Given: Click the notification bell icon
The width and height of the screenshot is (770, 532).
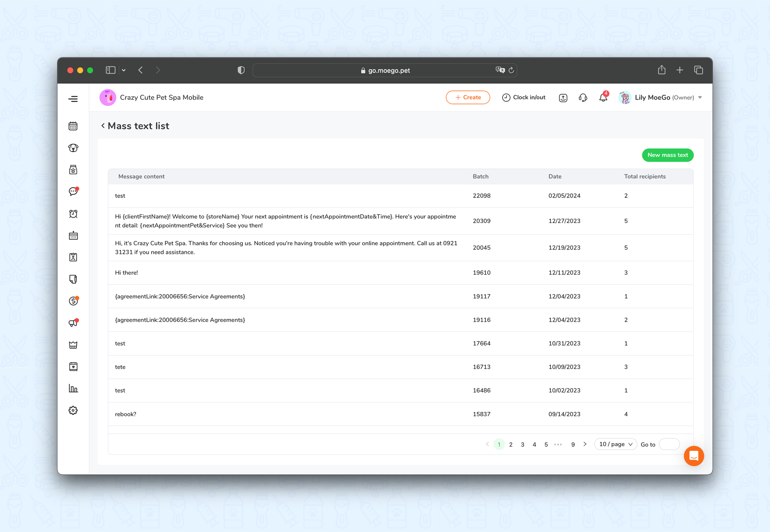Looking at the screenshot, I should point(603,97).
